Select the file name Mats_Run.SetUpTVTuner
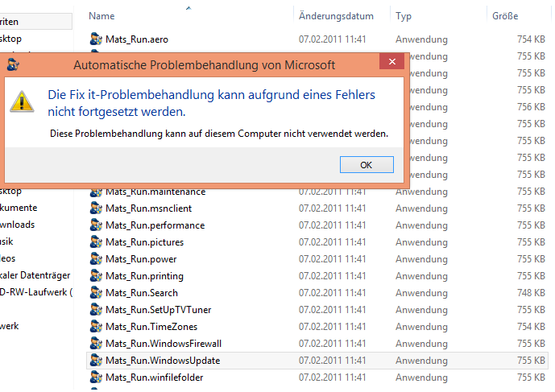This screenshot has height=392, width=555. [x=158, y=310]
